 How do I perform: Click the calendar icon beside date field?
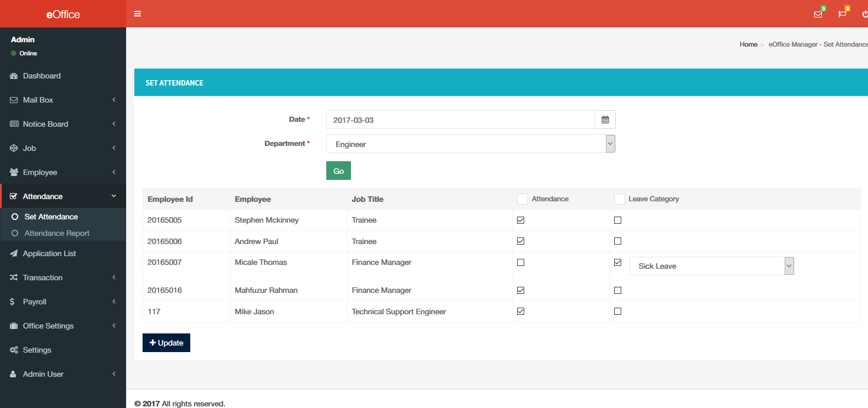[605, 120]
